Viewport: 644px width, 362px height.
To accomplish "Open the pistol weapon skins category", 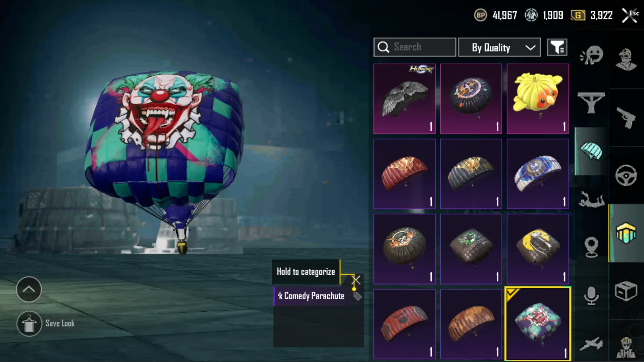I will coord(626,117).
